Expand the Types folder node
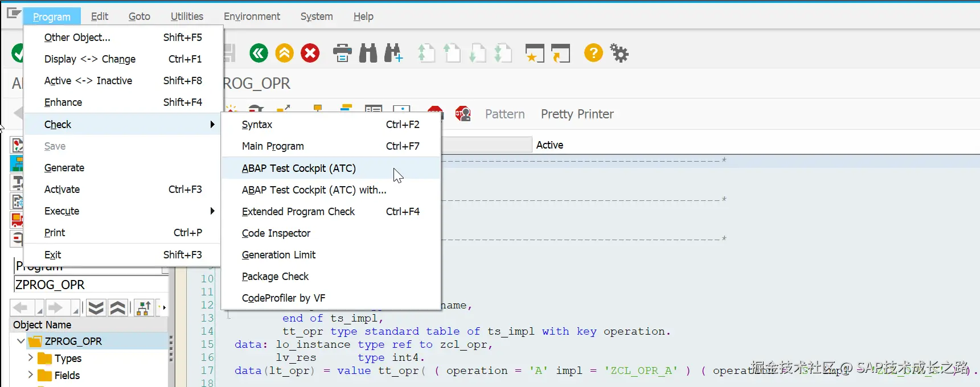 31,358
